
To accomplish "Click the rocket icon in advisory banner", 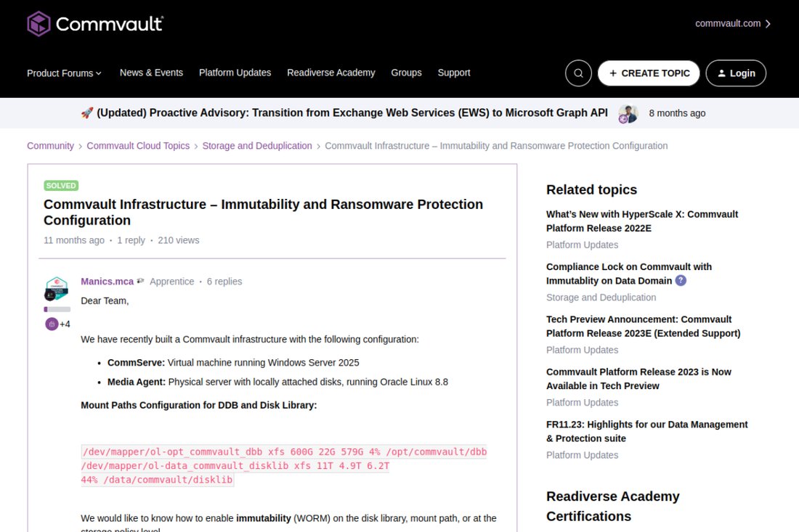I will click(x=87, y=113).
